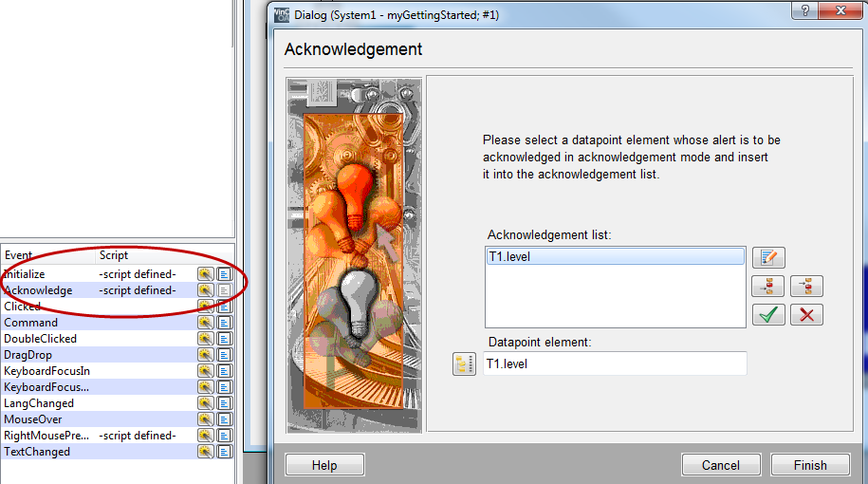Select T1.level in the Acknowledgement list
Viewport: 868px width, 484px height.
click(615, 256)
